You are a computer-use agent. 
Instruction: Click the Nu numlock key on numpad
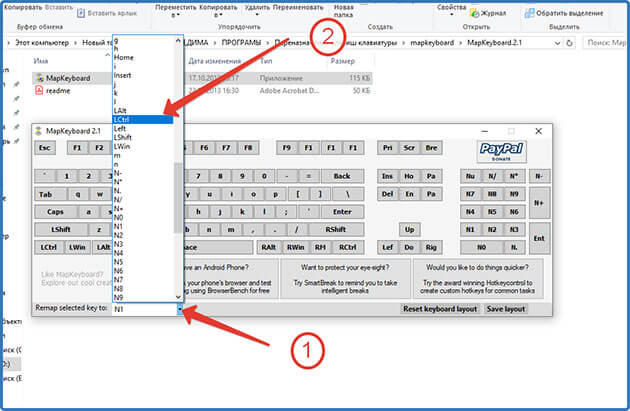click(470, 176)
